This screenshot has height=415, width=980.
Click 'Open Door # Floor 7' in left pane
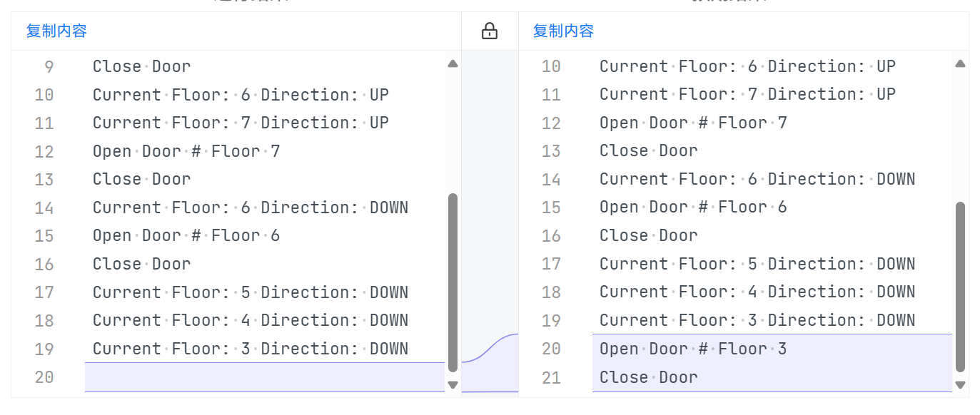point(186,151)
